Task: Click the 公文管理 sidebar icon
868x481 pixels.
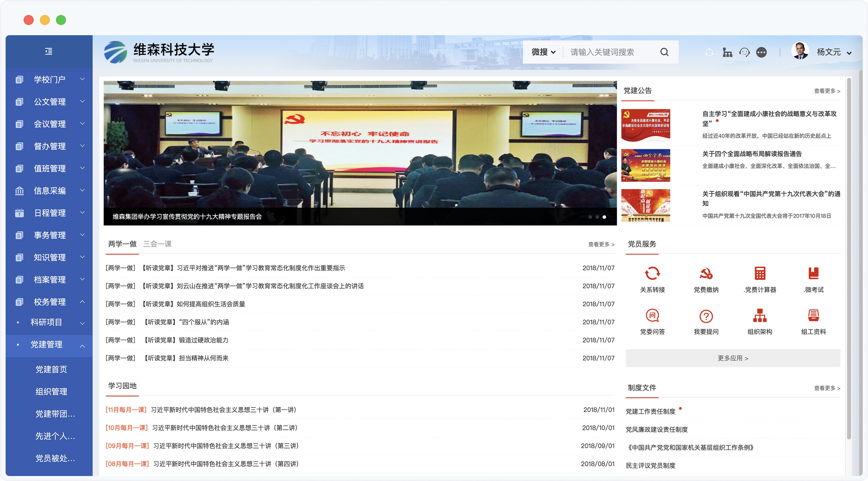Action: coord(20,102)
